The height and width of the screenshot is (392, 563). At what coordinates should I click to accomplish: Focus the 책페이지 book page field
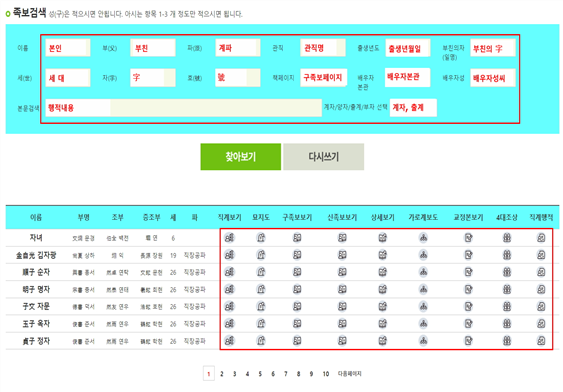324,78
